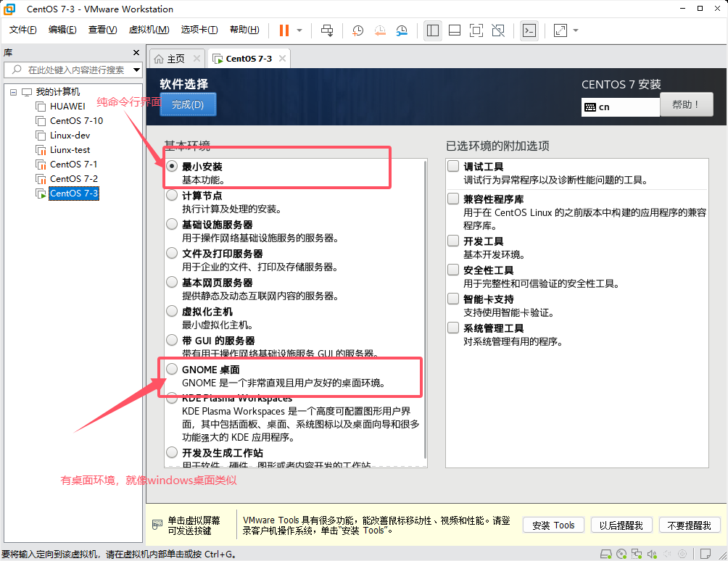The height and width of the screenshot is (561, 728).
Task: Click the dimmed circular device status icon
Action: coord(682,554)
